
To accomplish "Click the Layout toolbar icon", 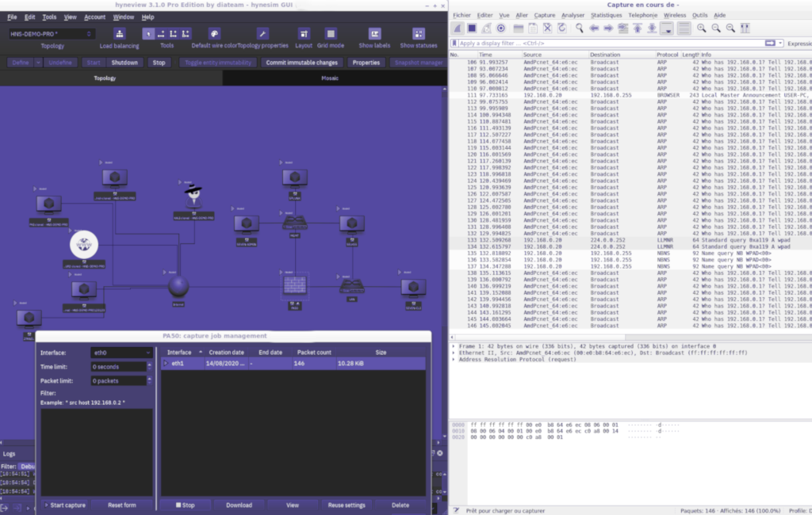I will [x=304, y=34].
